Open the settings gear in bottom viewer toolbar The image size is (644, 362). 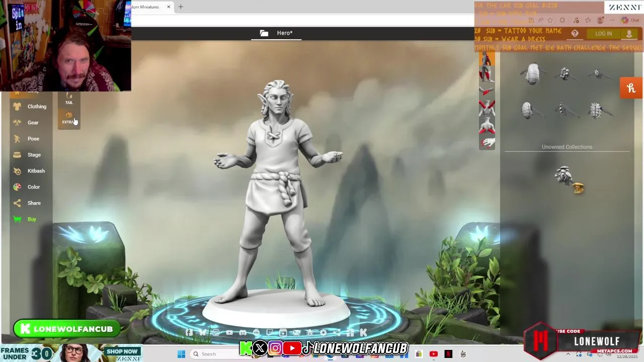pyautogui.click(x=323, y=332)
